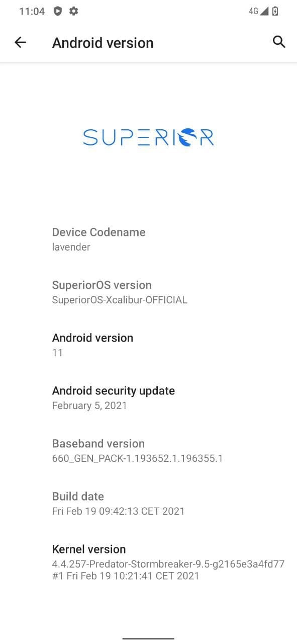The width and height of the screenshot is (297, 644).
Task: Open the Kernel version entry heading
Action: (89, 549)
